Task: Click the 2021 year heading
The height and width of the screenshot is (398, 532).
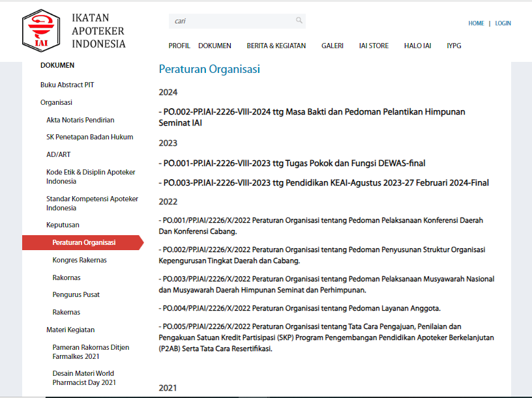Action: [x=168, y=388]
